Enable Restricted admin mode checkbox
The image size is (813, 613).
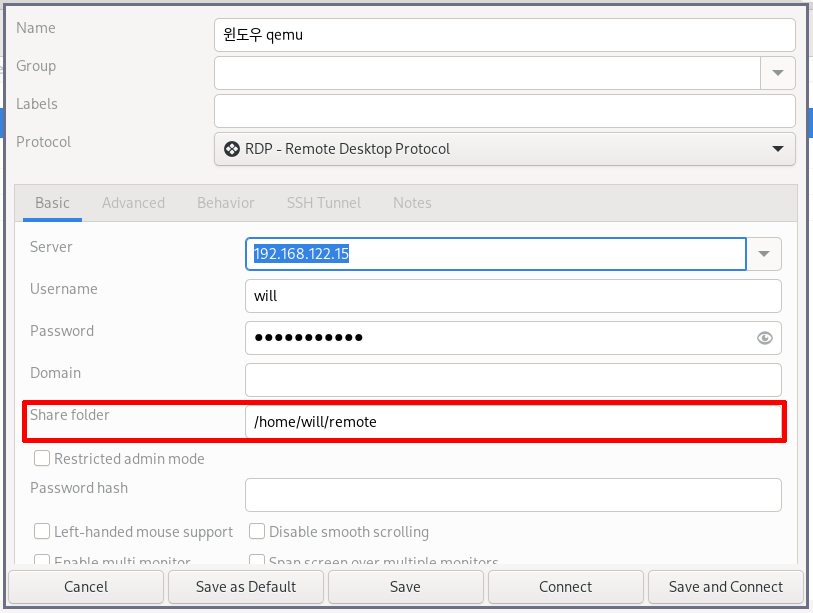[x=42, y=459]
